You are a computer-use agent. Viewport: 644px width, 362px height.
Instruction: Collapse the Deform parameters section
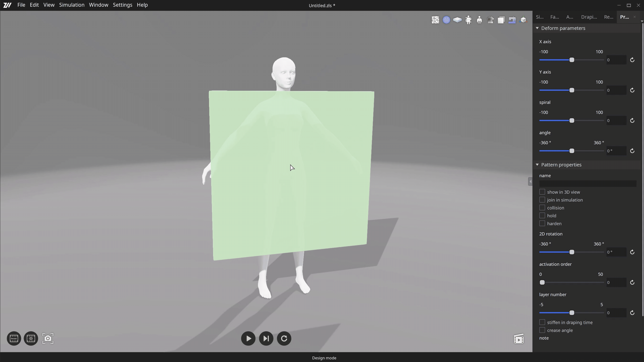pyautogui.click(x=537, y=28)
